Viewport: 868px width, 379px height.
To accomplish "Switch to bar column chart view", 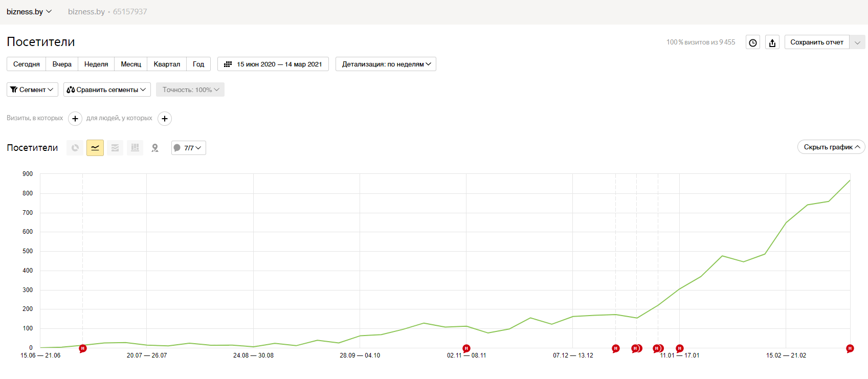I will (x=135, y=148).
